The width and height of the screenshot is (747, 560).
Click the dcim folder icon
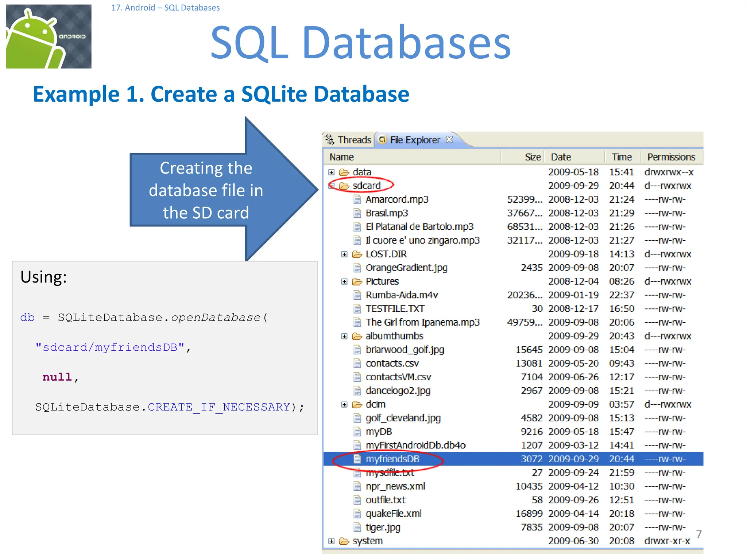357,404
